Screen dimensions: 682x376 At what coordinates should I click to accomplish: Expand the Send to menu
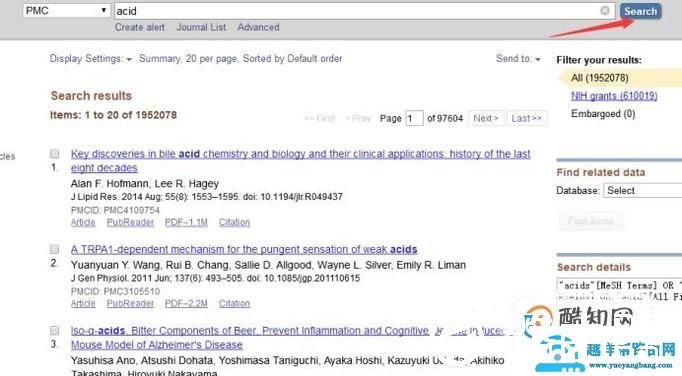[518, 59]
